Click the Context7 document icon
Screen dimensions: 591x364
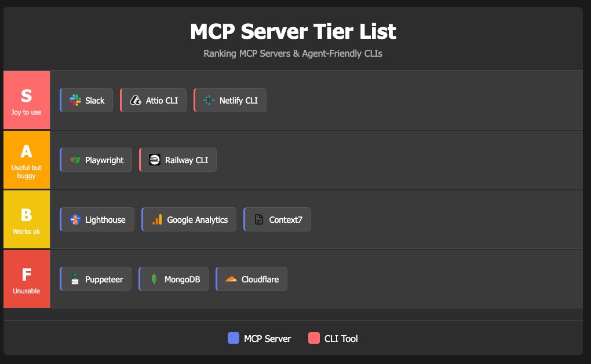259,219
